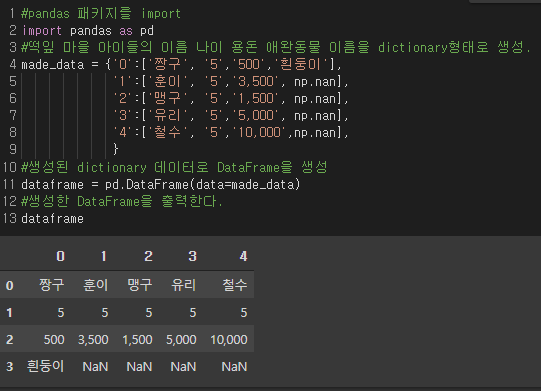The image size is (541, 391).
Task: Click the '10,000' cell in output table
Action: tap(229, 340)
